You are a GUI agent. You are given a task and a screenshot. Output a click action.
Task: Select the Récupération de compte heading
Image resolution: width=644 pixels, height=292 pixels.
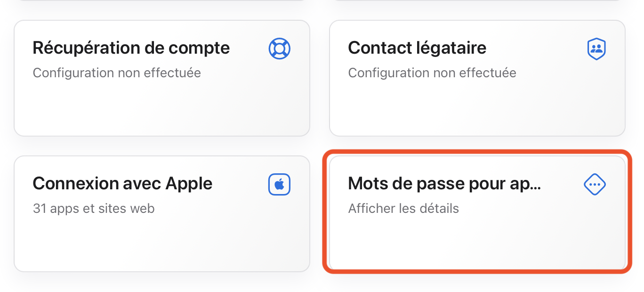(x=131, y=48)
